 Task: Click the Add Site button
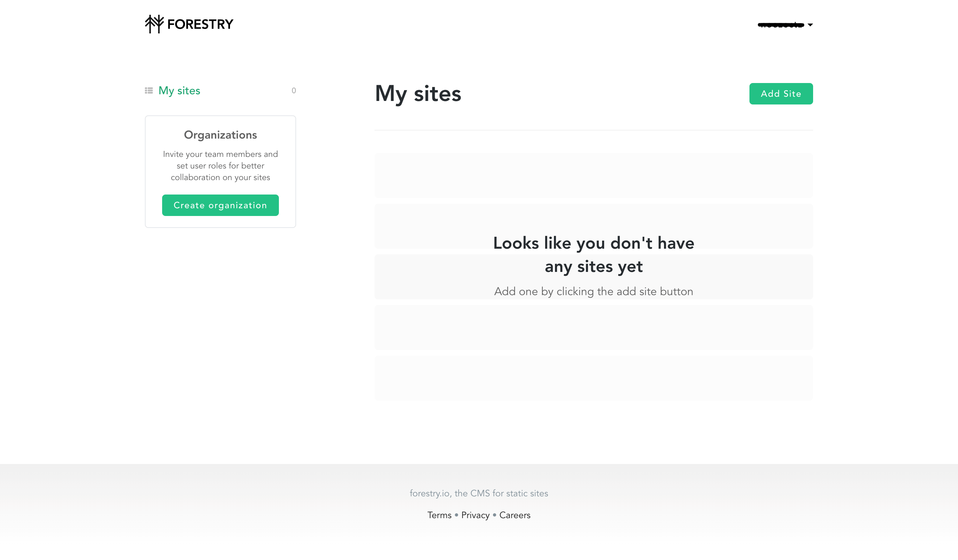pyautogui.click(x=781, y=94)
